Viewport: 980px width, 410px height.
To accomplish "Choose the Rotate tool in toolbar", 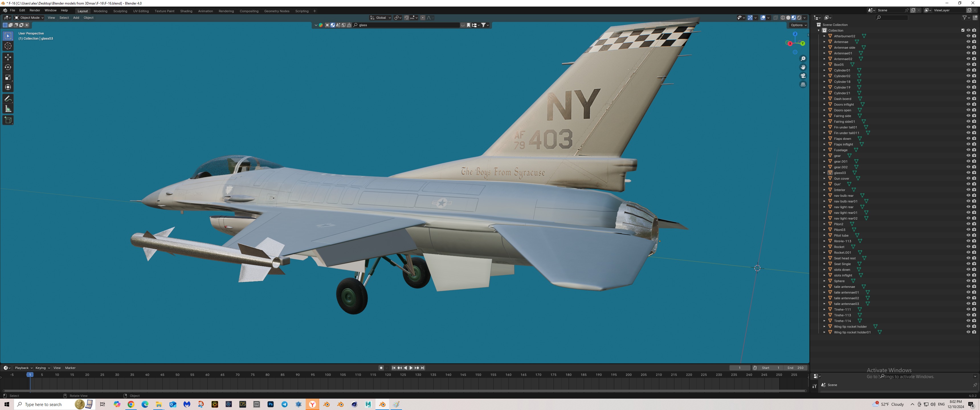I will (x=8, y=67).
